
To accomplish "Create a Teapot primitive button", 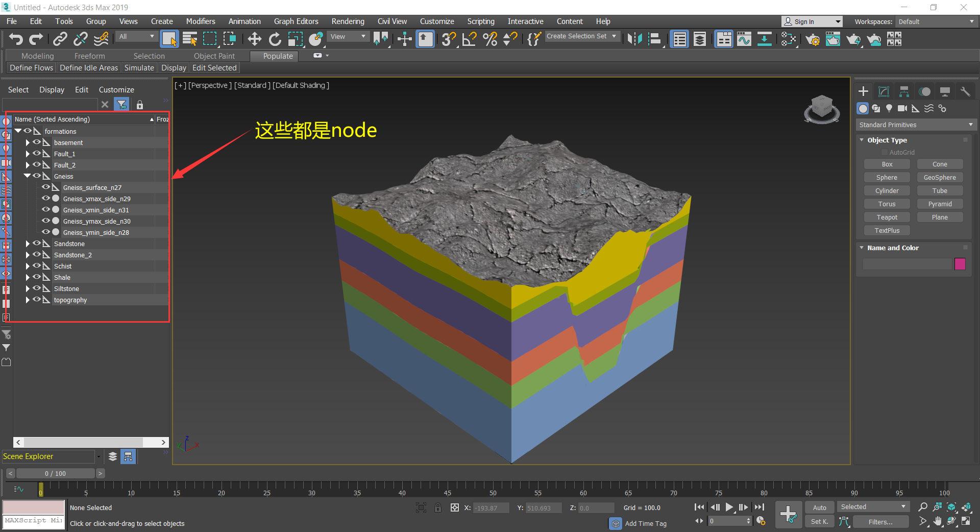I will [x=887, y=217].
